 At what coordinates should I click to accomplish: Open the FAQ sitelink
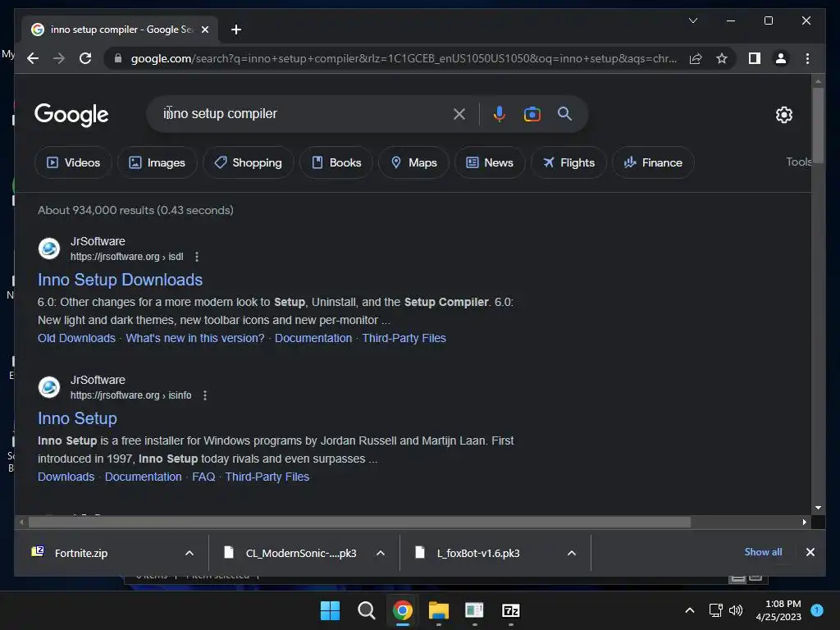pos(203,477)
